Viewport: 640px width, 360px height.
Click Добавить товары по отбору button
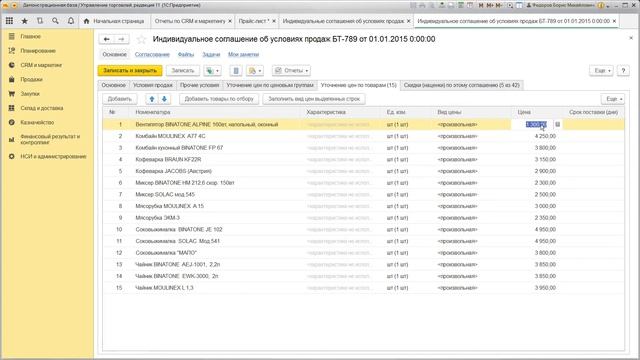(x=219, y=99)
